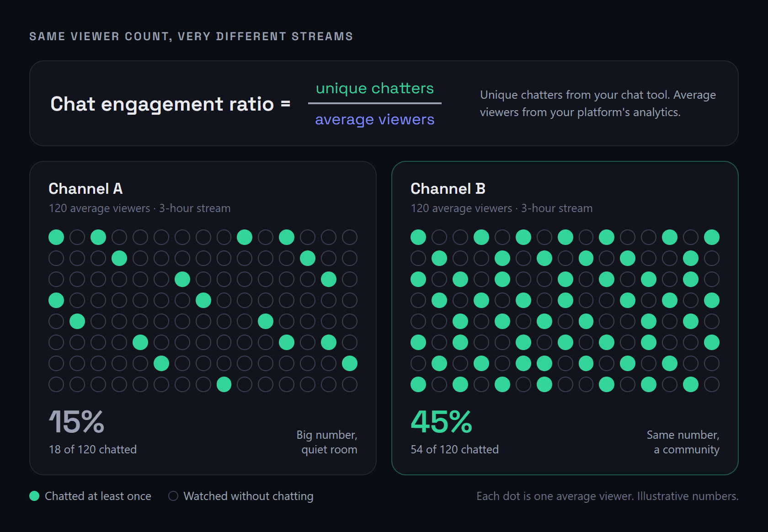Click the 'Chat engagement ratio =' text
768x532 pixels.
pyautogui.click(x=171, y=104)
